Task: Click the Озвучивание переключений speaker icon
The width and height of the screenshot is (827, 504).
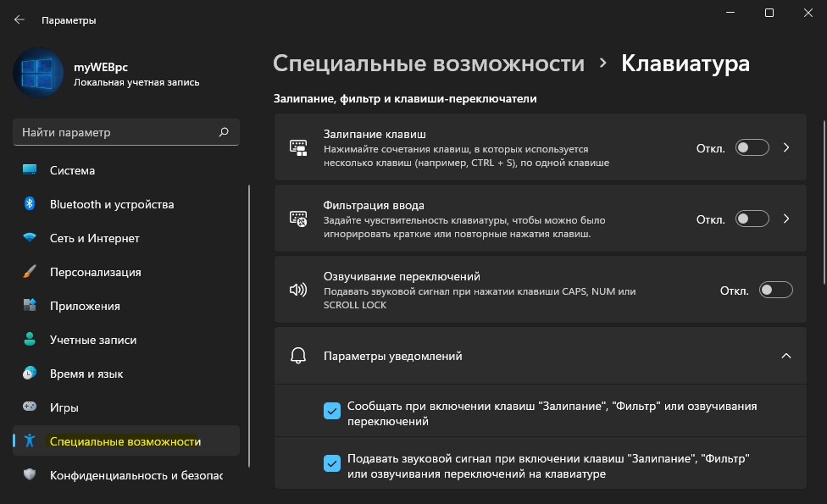Action: [x=298, y=290]
